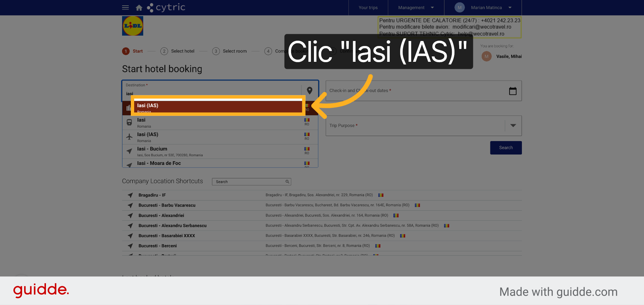Click arrow icon beside Bucuresti - Basarabiei XXXX
The height and width of the screenshot is (305, 644).
[130, 235]
